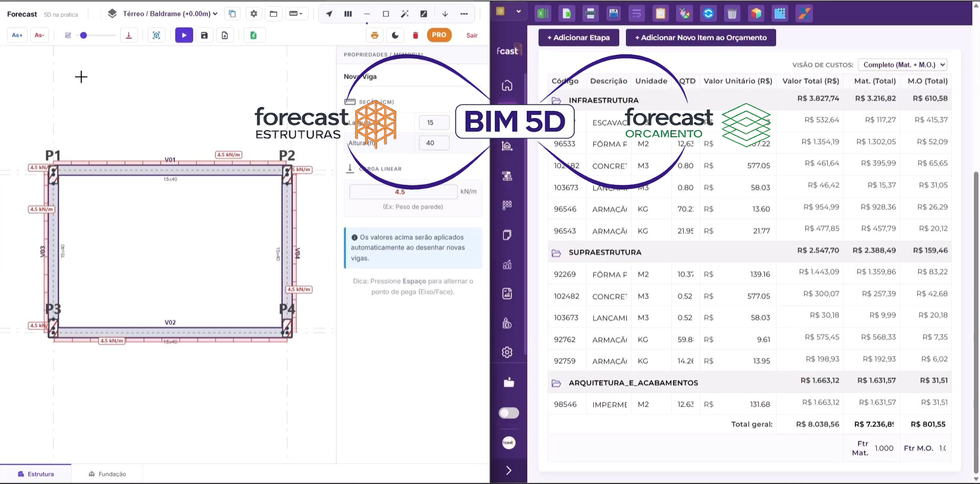980x484 pixels.
Task: Click the green document icon in purple toolbar
Action: tap(567, 14)
